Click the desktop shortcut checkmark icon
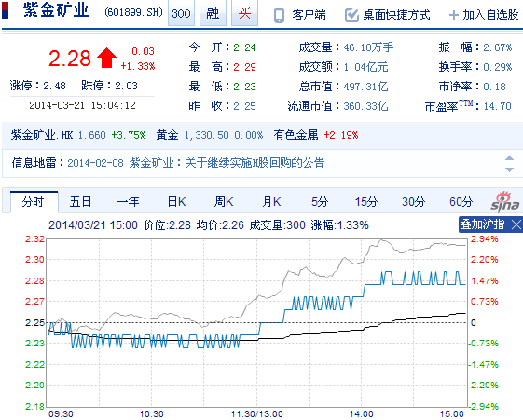The width and height of the screenshot is (523, 420). [351, 15]
